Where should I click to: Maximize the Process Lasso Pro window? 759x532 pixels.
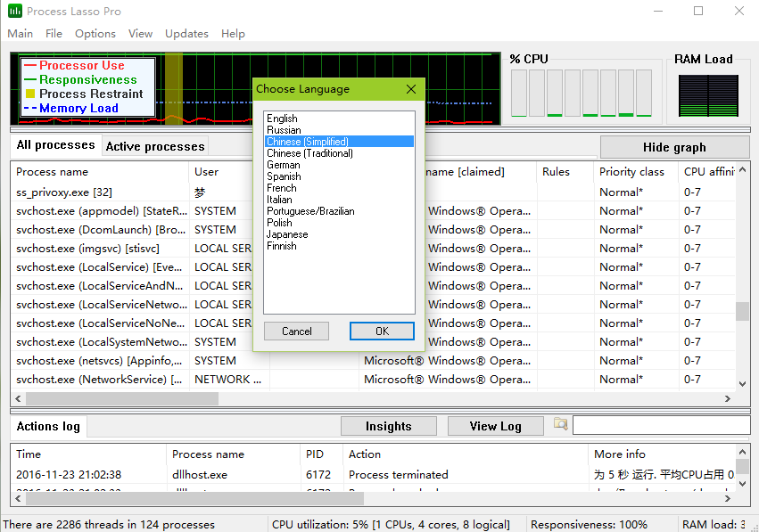click(698, 12)
